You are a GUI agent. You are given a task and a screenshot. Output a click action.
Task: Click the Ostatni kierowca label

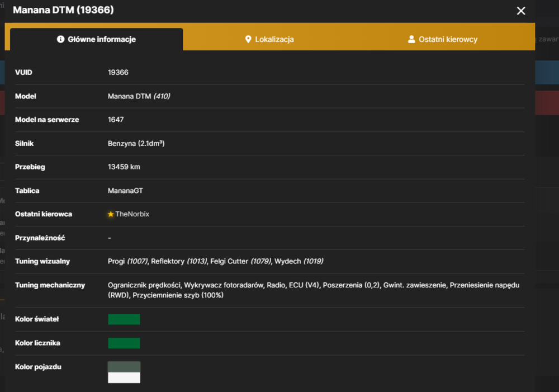44,214
